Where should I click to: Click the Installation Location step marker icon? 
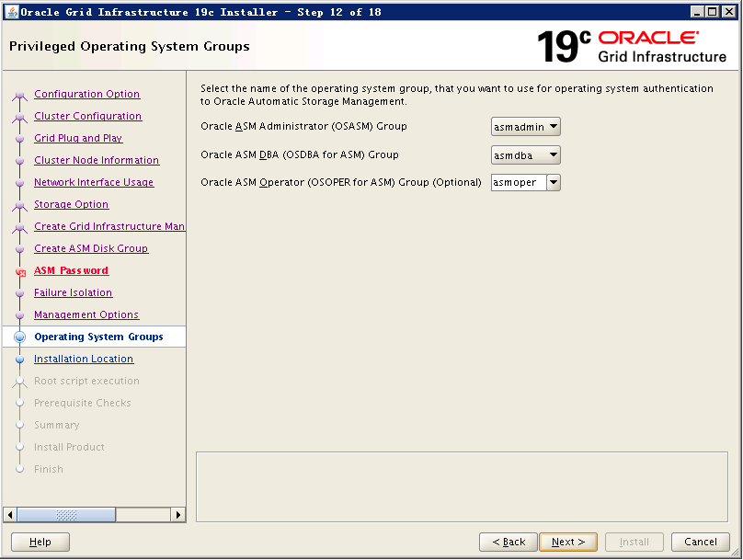pyautogui.click(x=20, y=360)
